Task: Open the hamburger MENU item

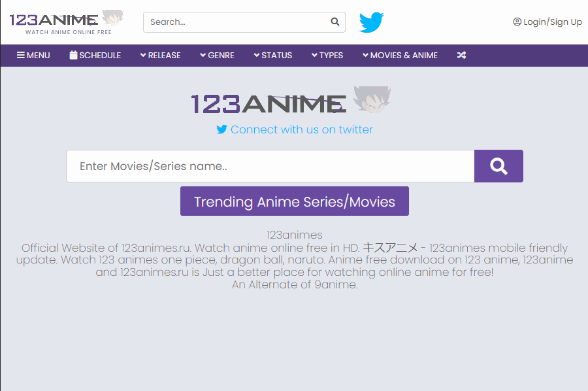Action: [33, 55]
